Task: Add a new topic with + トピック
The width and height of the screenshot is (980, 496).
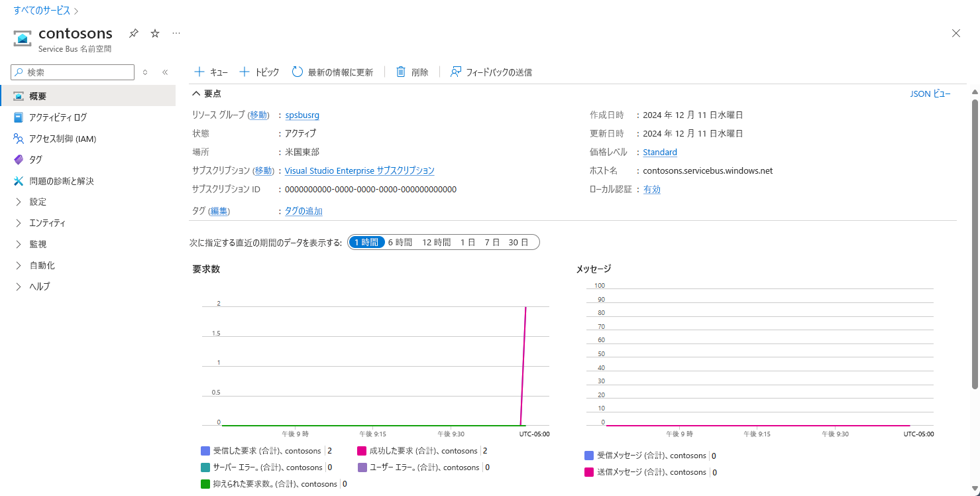Action: tap(259, 72)
